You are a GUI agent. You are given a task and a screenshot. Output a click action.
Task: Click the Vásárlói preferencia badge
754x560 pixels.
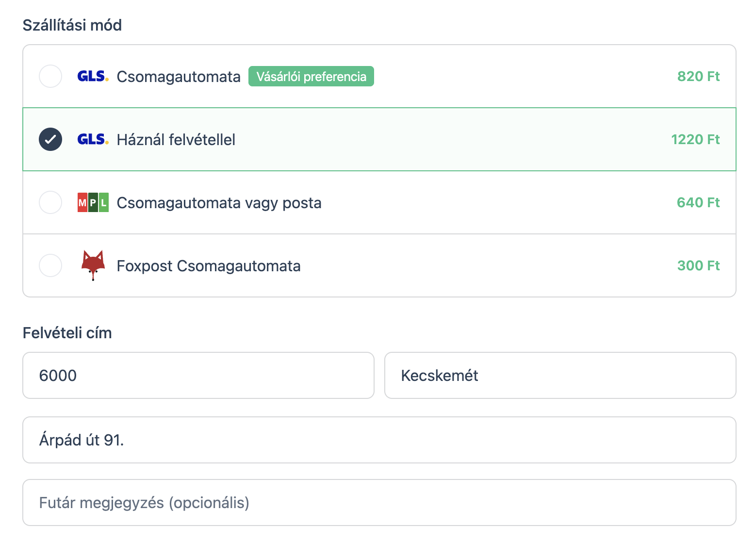tap(311, 76)
